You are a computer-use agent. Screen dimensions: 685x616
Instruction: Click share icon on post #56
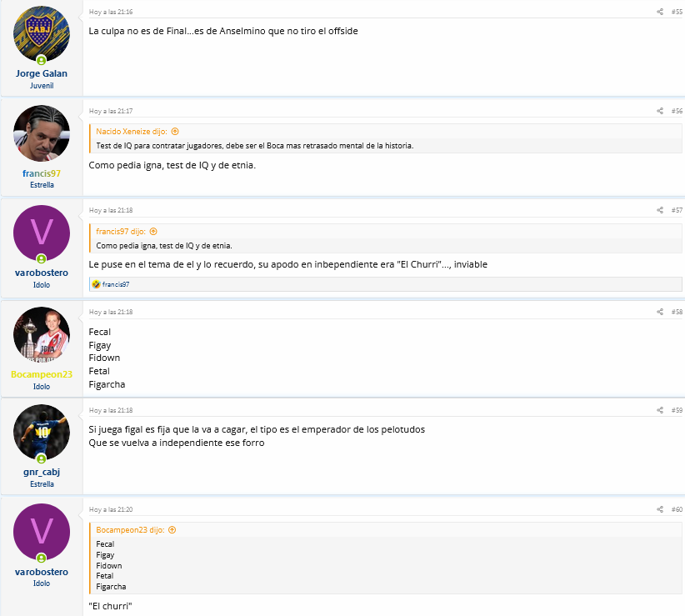660,111
